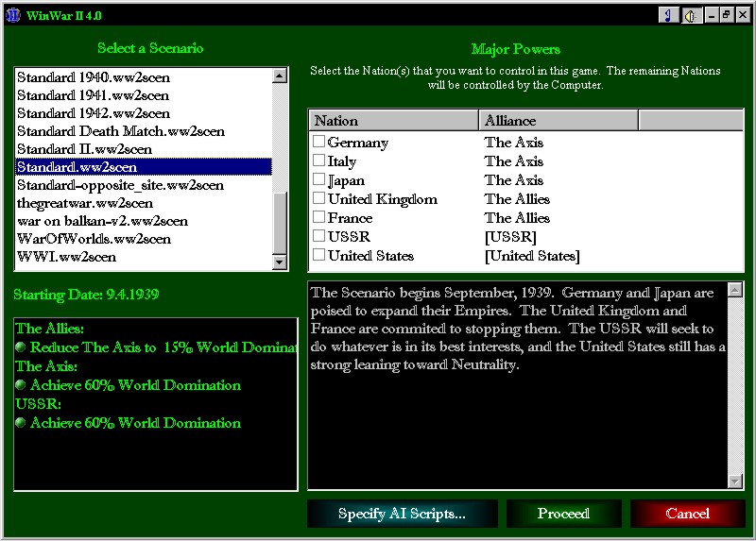This screenshot has width=756, height=541.
Task: Click the United Kingdom nation name
Action: [x=383, y=198]
